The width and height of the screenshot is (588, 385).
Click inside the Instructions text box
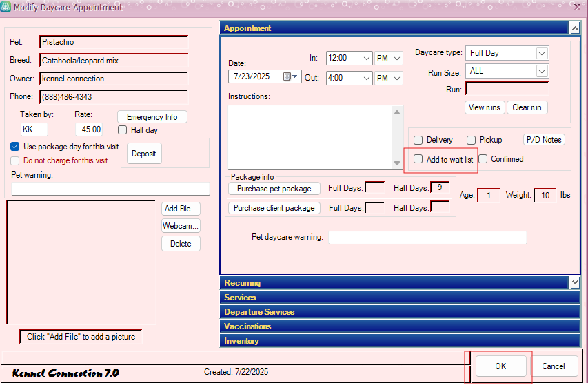click(x=310, y=136)
